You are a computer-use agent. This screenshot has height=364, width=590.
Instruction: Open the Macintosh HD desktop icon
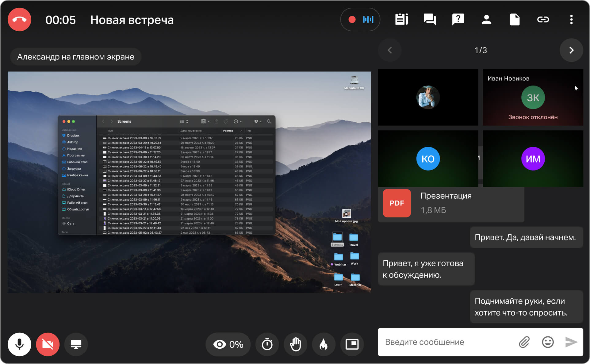[x=354, y=82]
